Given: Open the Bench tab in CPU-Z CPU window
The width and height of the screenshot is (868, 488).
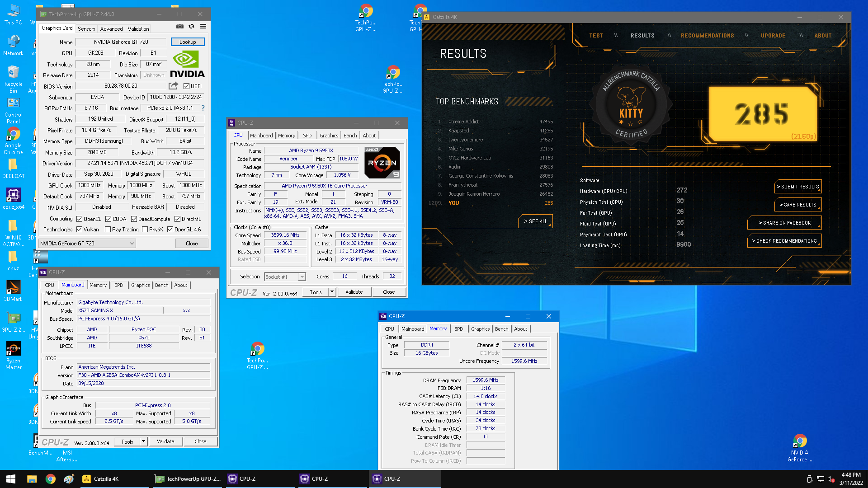Looking at the screenshot, I should [350, 136].
